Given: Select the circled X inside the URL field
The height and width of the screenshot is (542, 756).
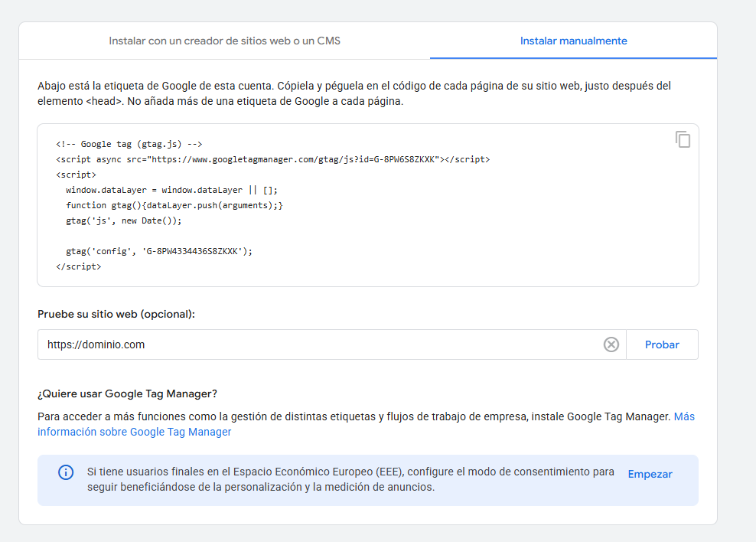Looking at the screenshot, I should (611, 344).
